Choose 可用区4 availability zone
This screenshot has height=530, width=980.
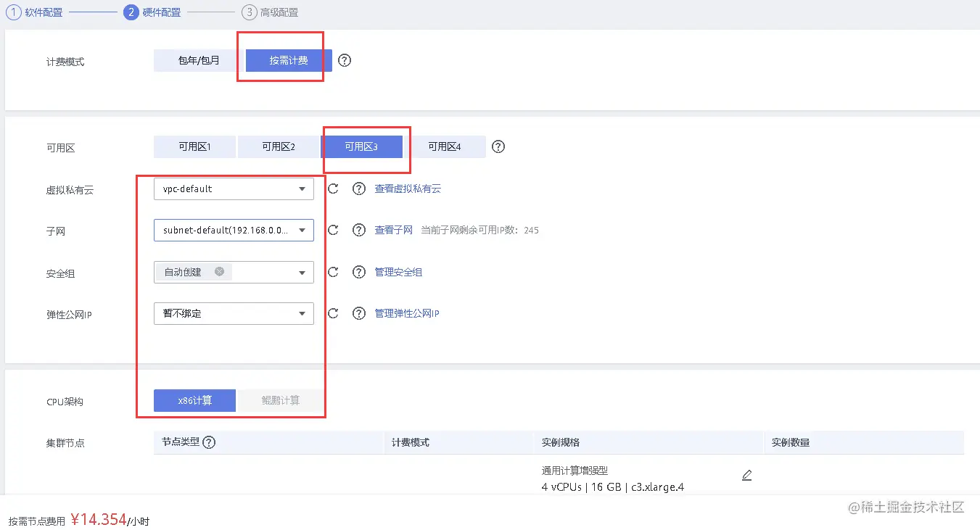pos(445,146)
